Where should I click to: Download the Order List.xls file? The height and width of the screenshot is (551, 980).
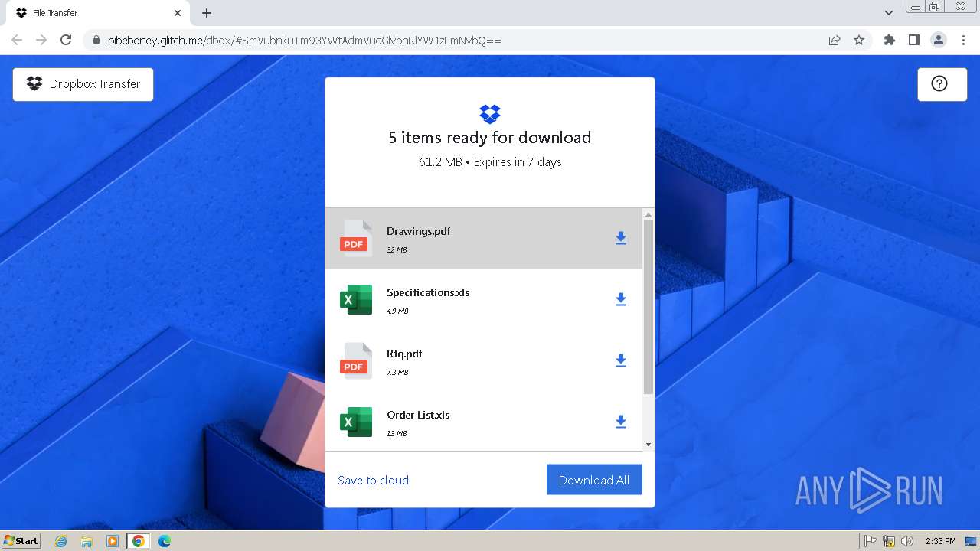pos(621,422)
